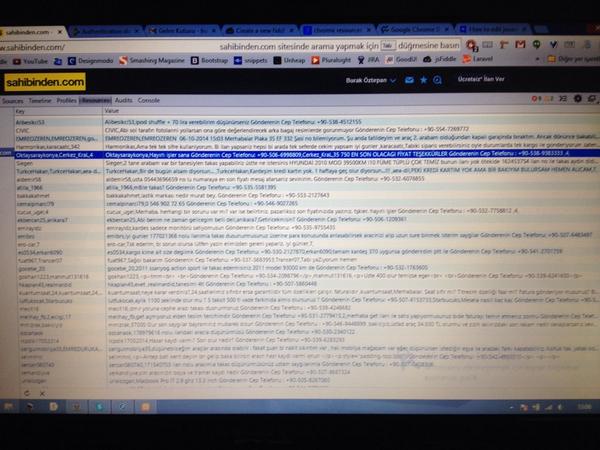Toggle the DevTools console drawer icon
Screen dimensions: 600x450
point(563,99)
